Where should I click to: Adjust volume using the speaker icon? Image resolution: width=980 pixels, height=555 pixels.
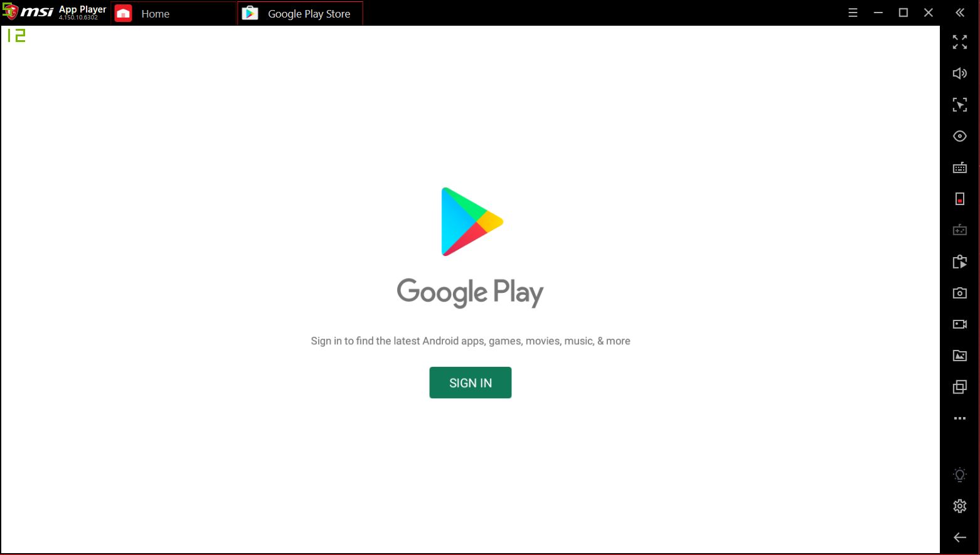click(x=959, y=73)
